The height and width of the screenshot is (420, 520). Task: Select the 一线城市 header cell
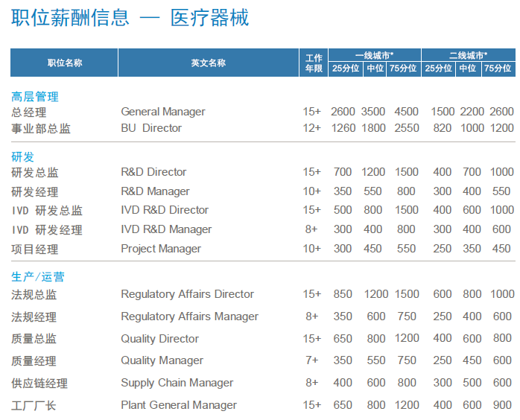coord(375,55)
